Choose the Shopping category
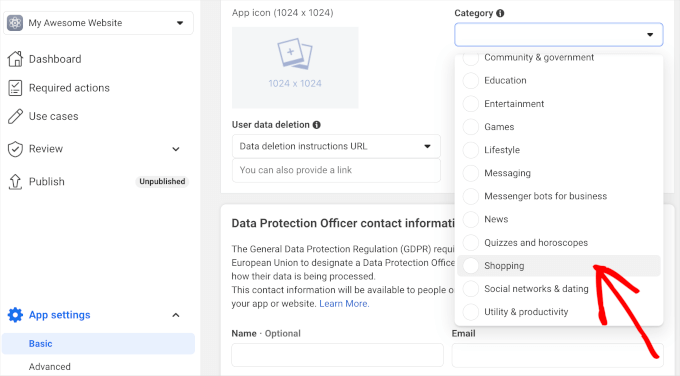The image size is (680, 376). pyautogui.click(x=559, y=265)
